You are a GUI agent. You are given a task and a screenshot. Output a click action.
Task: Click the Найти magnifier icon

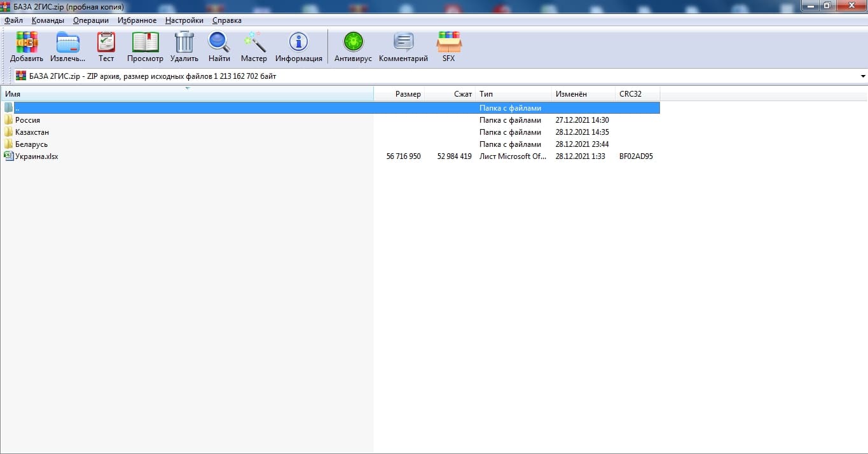coord(219,42)
